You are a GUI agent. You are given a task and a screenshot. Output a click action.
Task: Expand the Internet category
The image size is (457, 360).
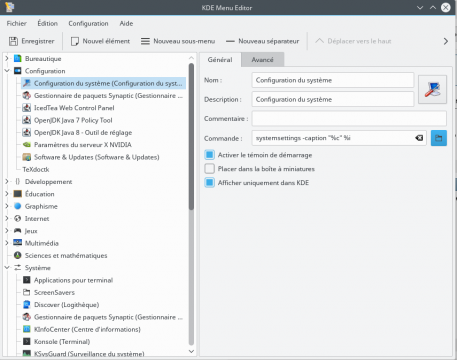(x=7, y=219)
